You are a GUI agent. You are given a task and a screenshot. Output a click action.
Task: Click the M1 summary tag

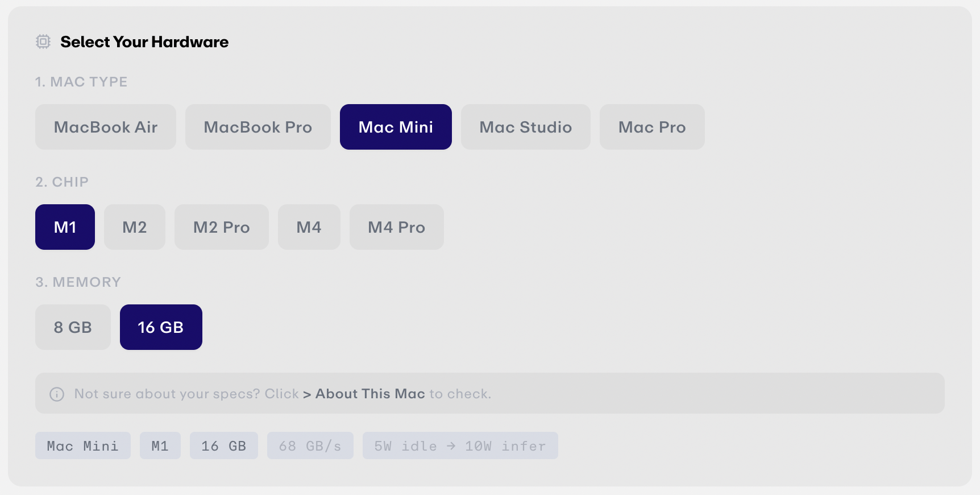click(160, 445)
